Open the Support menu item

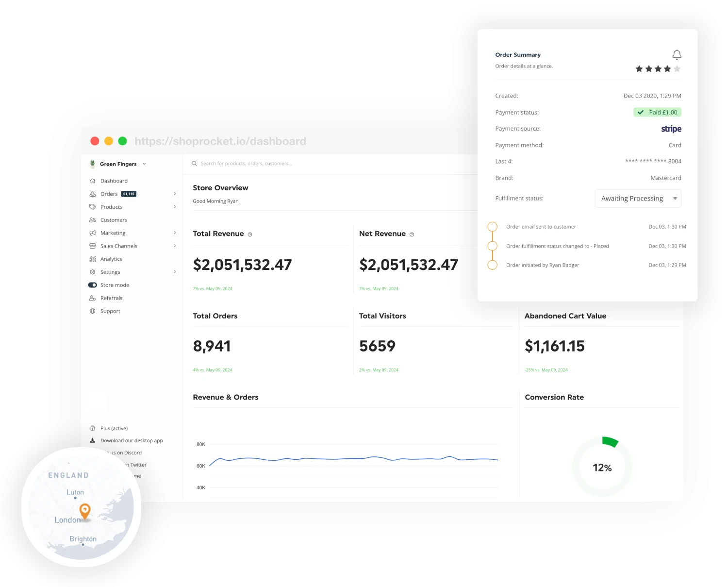(x=110, y=311)
